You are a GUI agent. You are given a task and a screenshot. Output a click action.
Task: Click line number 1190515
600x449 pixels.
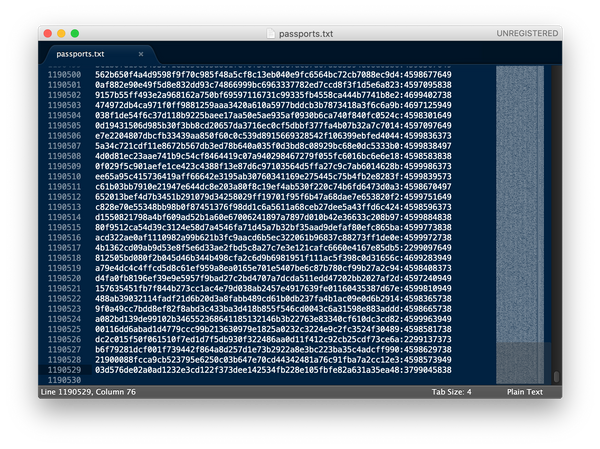pyautogui.click(x=64, y=227)
